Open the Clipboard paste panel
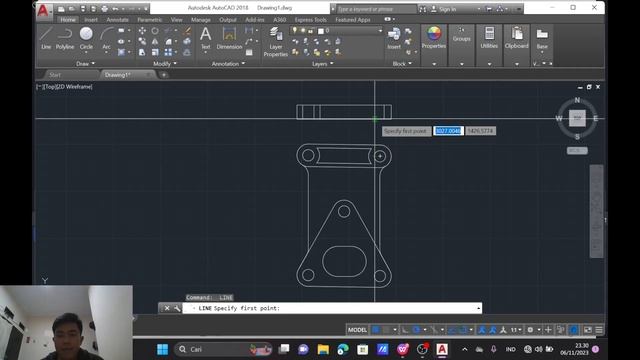The width and height of the screenshot is (640, 360). (517, 38)
